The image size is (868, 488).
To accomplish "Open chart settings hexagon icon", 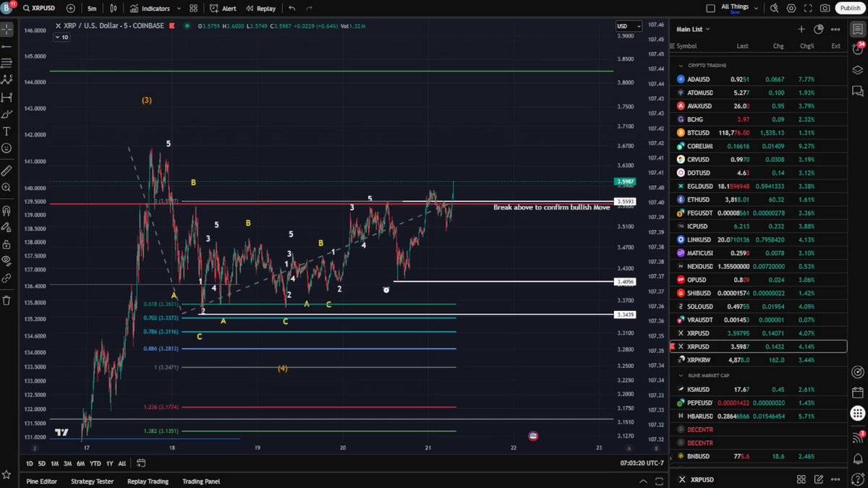I will 791,9.
